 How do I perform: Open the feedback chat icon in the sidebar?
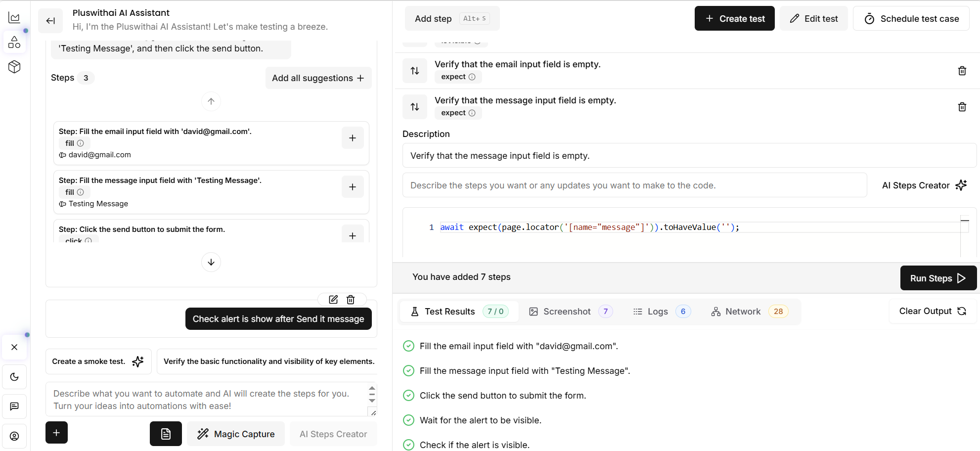click(x=14, y=406)
